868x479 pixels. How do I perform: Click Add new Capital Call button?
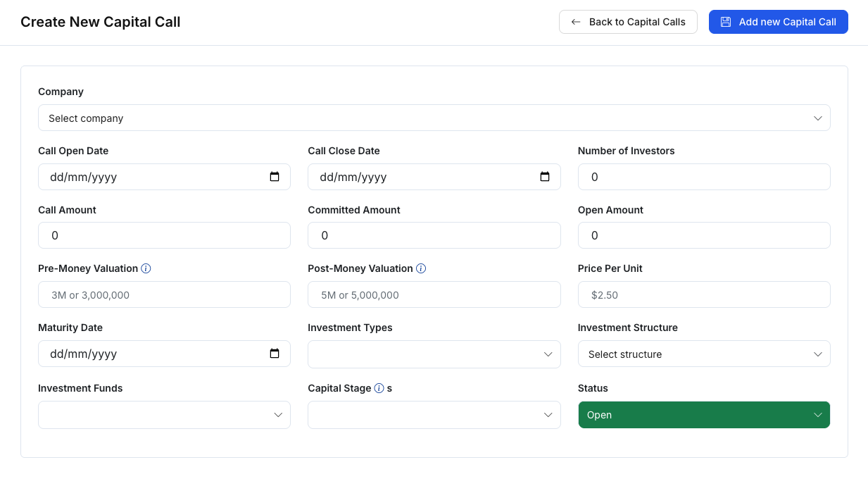pyautogui.click(x=778, y=22)
